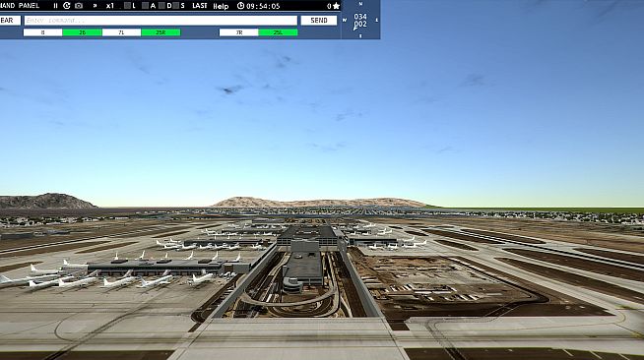644x360 pixels.
Task: Pause the simulation
Action: [x=55, y=6]
